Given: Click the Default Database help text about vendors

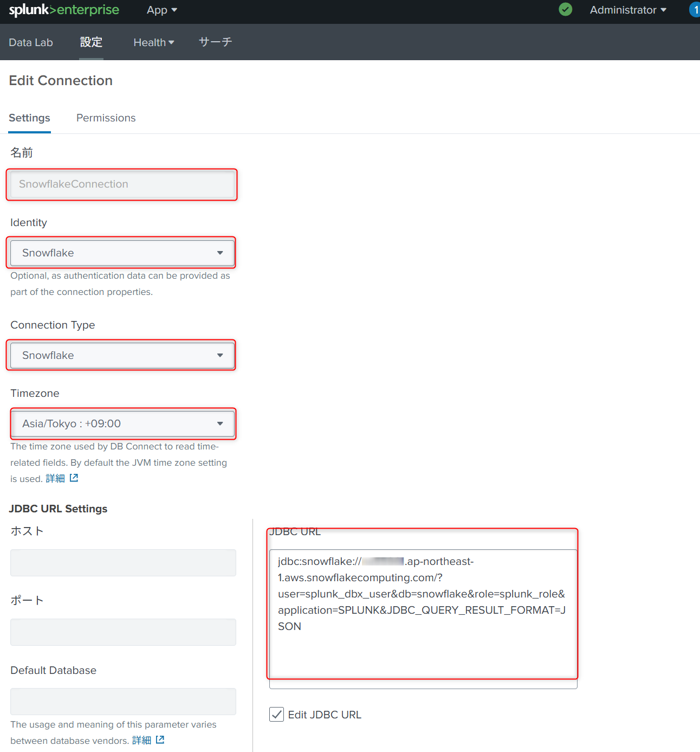Looking at the screenshot, I should coord(113,732).
